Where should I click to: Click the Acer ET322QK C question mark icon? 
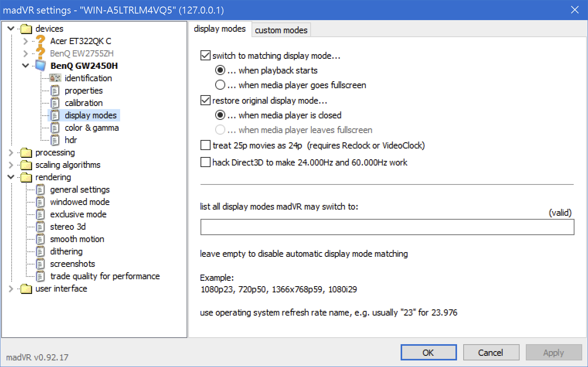(x=41, y=41)
